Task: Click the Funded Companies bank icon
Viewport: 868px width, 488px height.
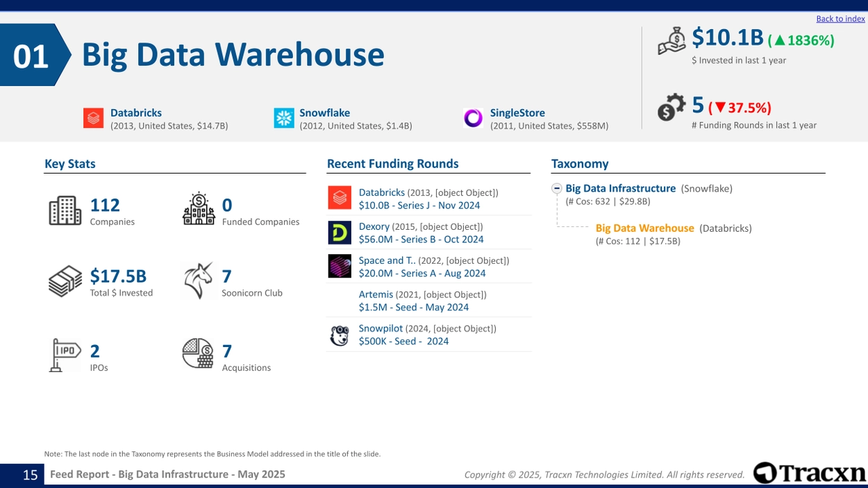Action: tap(199, 208)
